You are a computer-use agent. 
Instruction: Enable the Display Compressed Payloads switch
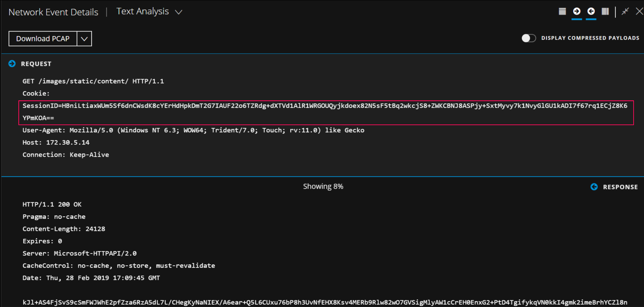click(x=529, y=38)
